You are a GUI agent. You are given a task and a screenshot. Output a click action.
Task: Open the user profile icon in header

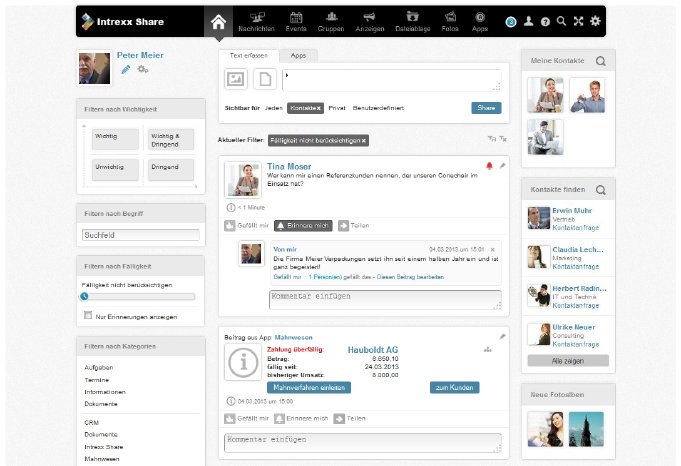(x=528, y=21)
